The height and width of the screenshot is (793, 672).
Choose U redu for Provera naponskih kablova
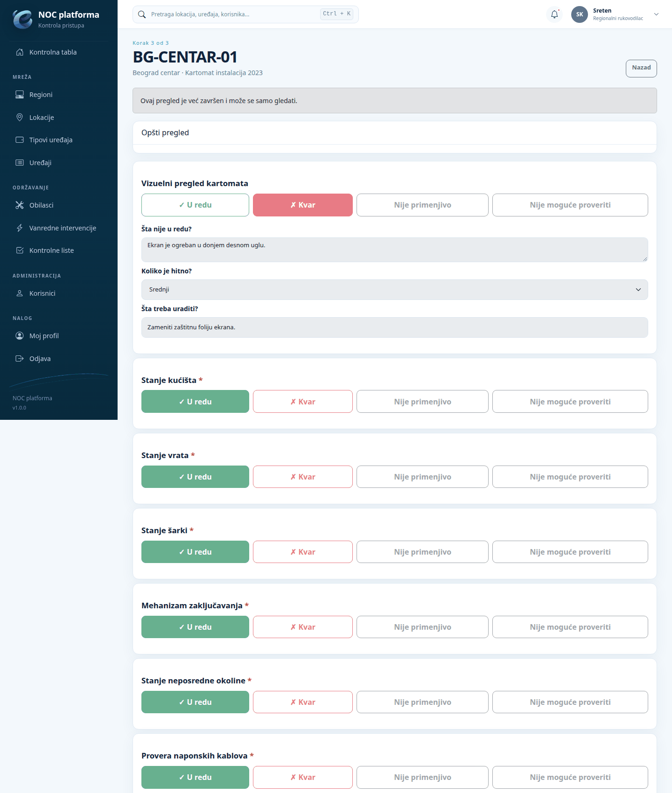click(195, 777)
